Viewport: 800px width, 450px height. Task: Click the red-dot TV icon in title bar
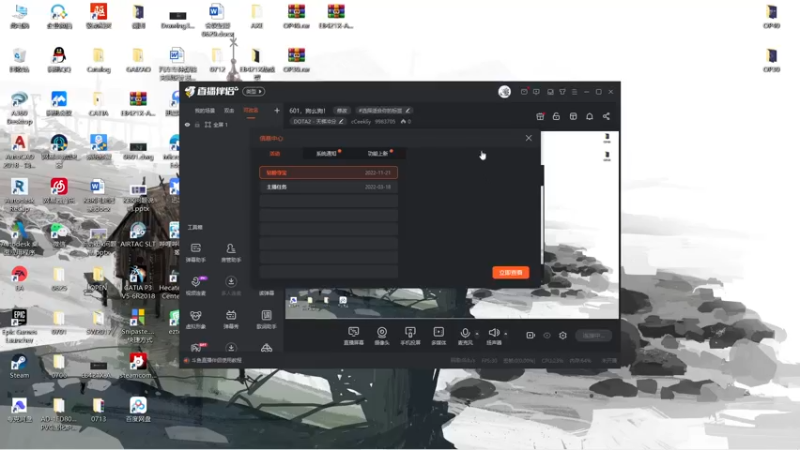tap(524, 92)
